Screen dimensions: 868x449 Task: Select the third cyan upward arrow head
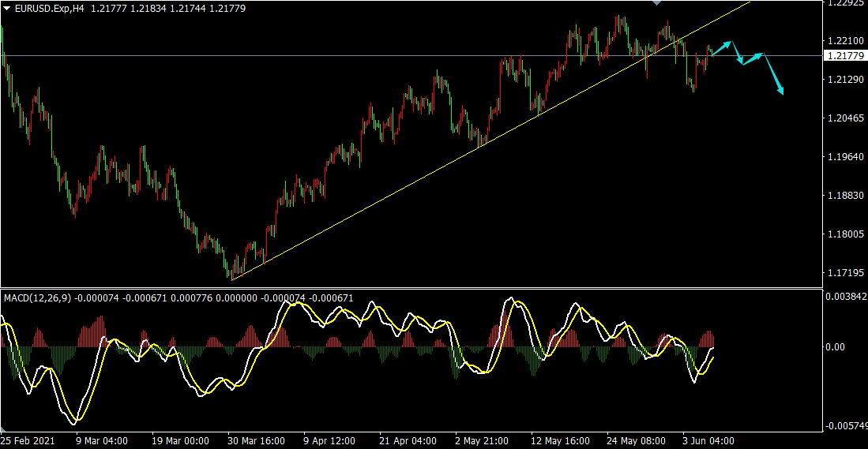761,54
